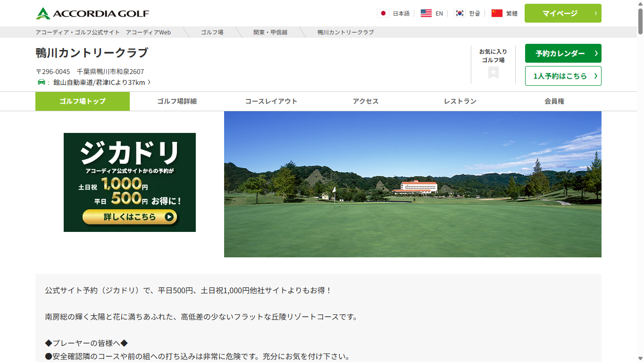Go to ゴルフ場 breadcrumb
This screenshot has width=644, height=362.
(212, 32)
